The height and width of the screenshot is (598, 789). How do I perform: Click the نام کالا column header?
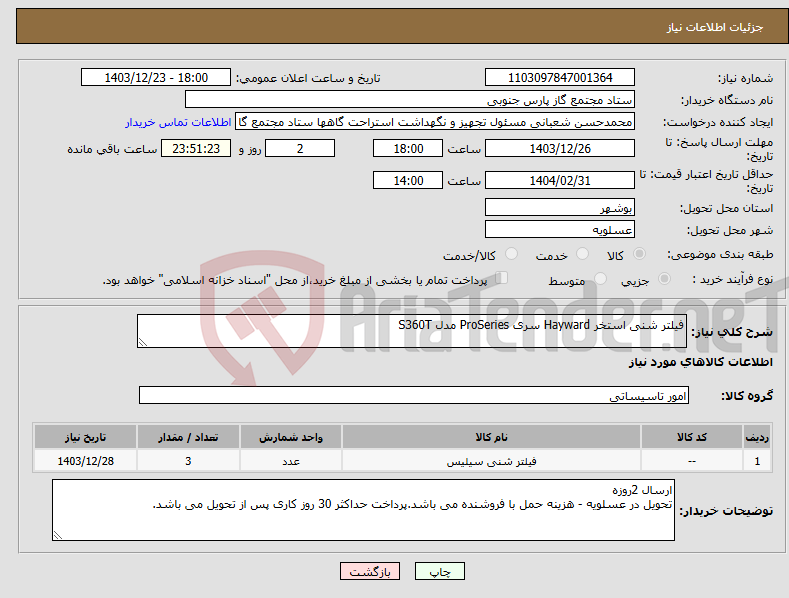pos(492,437)
